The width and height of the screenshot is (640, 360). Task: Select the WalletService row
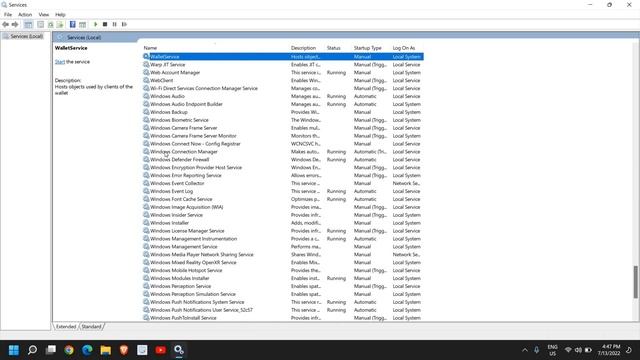[x=283, y=57]
